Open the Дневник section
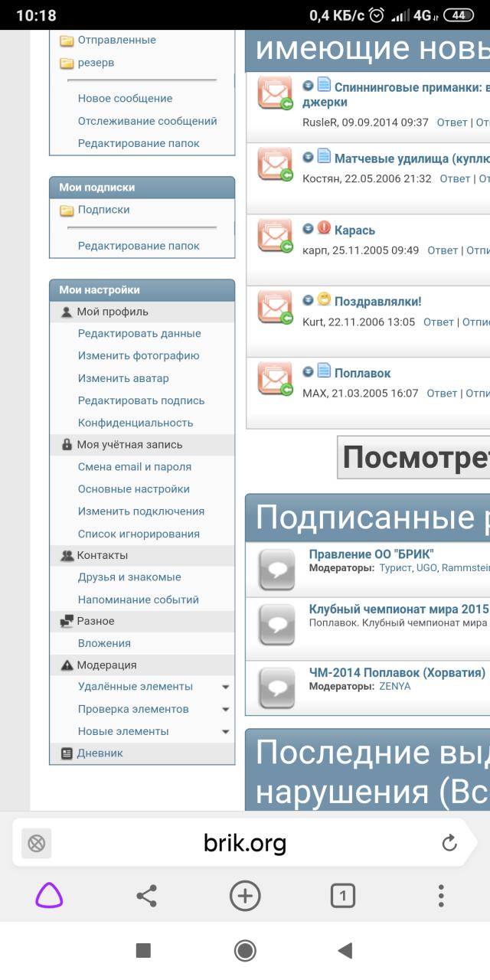 tap(100, 753)
